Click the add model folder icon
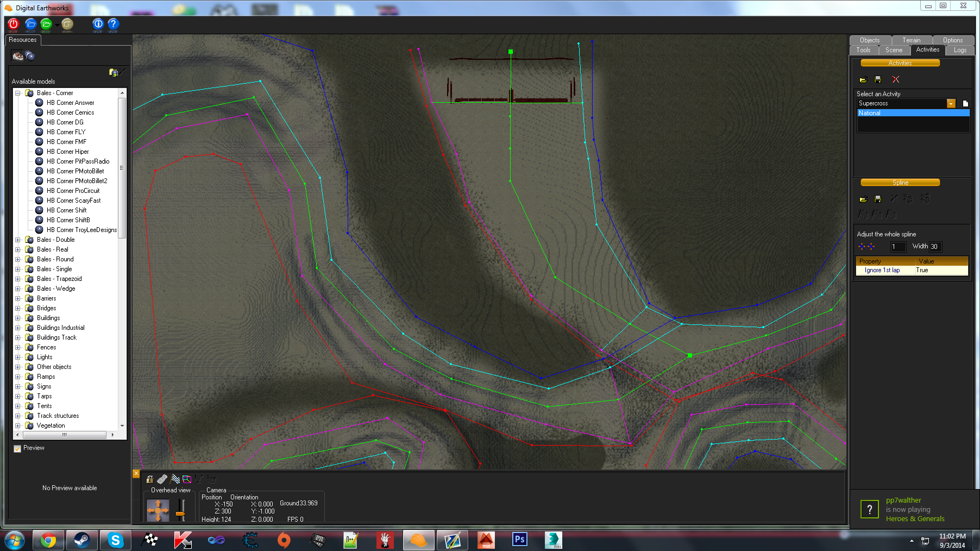The width and height of the screenshot is (980, 551). click(x=114, y=72)
